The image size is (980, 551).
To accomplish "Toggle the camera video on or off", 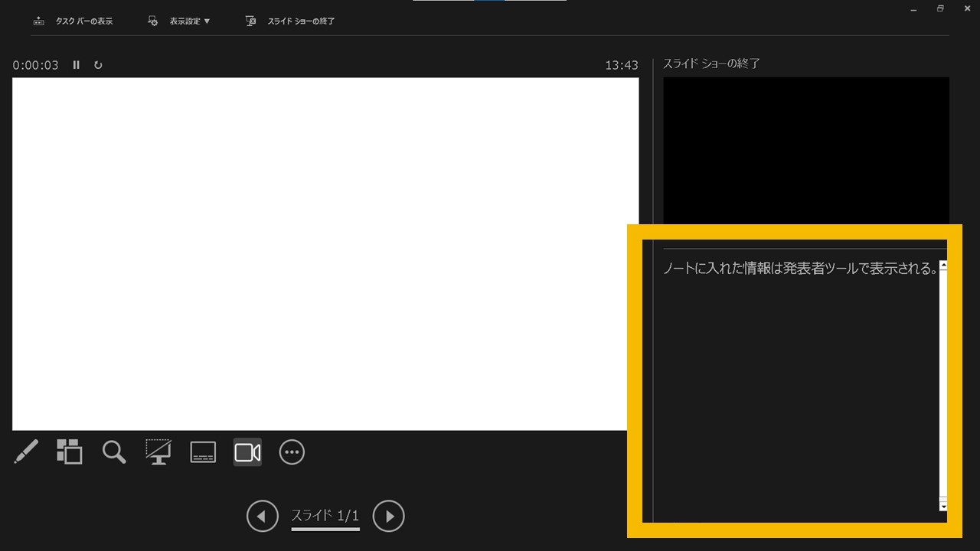I will tap(247, 452).
